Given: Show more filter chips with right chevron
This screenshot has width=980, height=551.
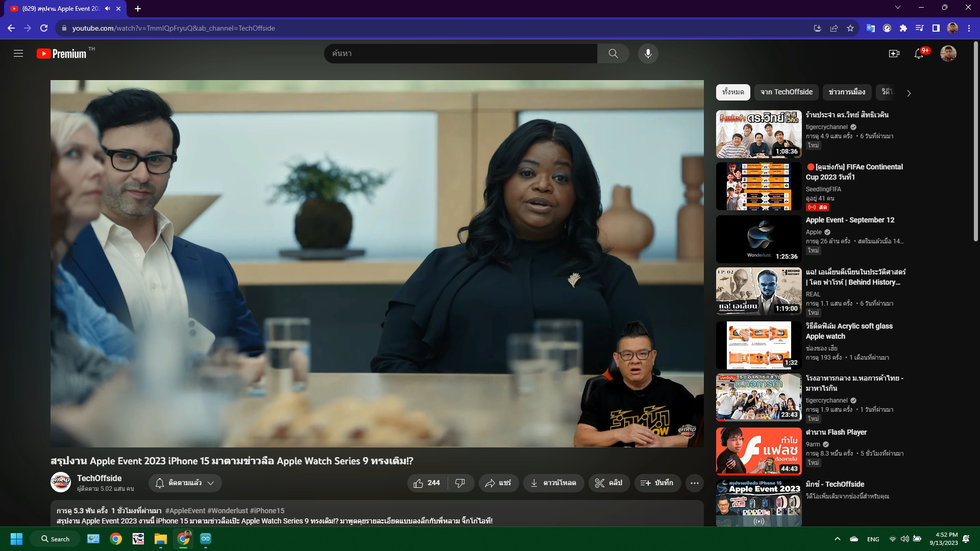Looking at the screenshot, I should (x=909, y=93).
